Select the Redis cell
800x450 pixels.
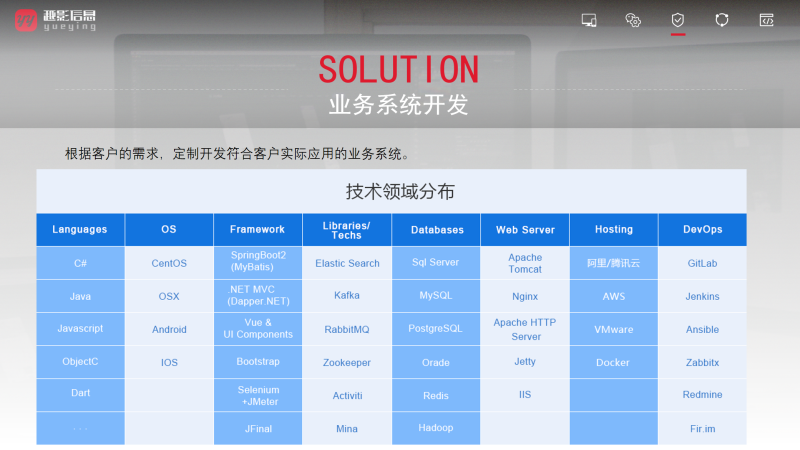[436, 395]
